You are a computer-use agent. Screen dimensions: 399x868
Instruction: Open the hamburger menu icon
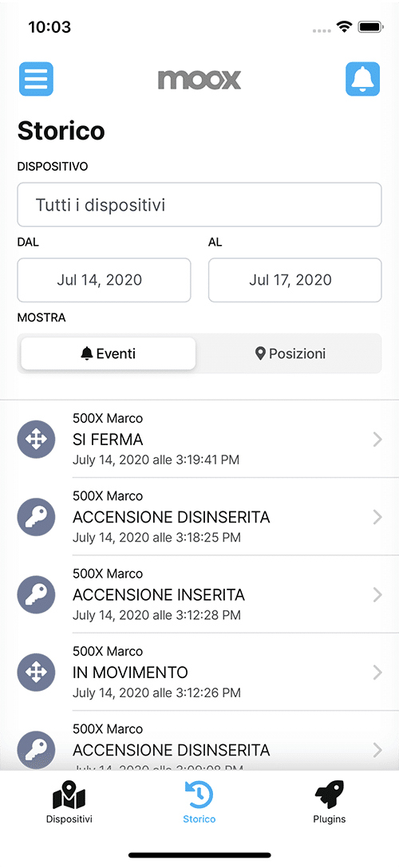[36, 79]
